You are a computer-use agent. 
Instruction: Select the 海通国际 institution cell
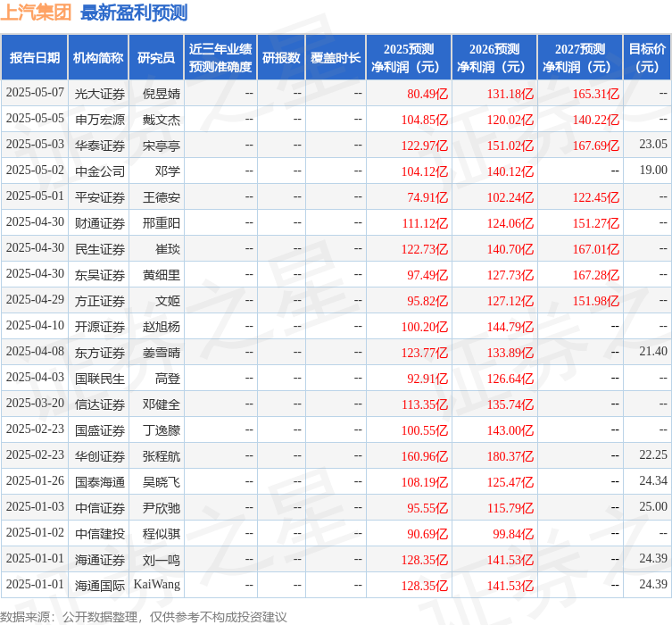(x=100, y=586)
